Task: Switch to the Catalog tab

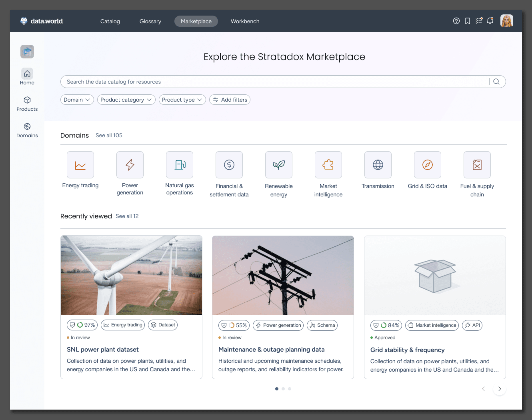Action: tap(110, 21)
